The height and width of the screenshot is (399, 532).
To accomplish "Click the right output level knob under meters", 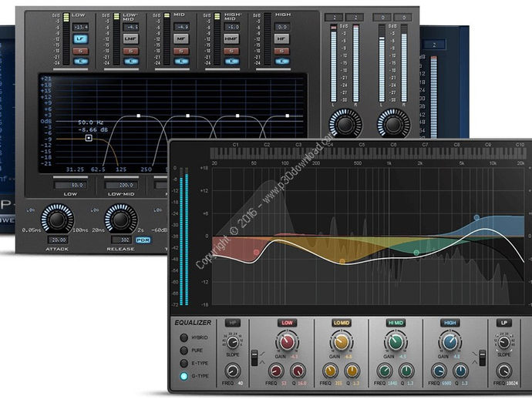I will (x=394, y=125).
